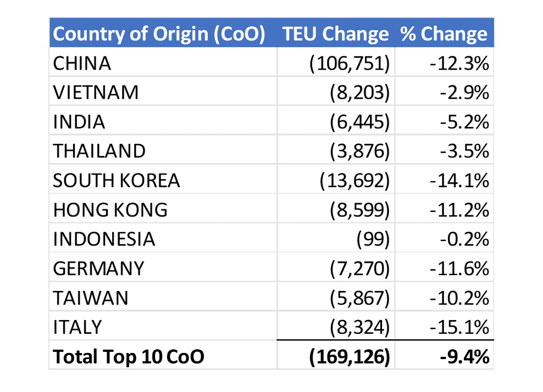Select the -15.1% change cell

pos(459,327)
